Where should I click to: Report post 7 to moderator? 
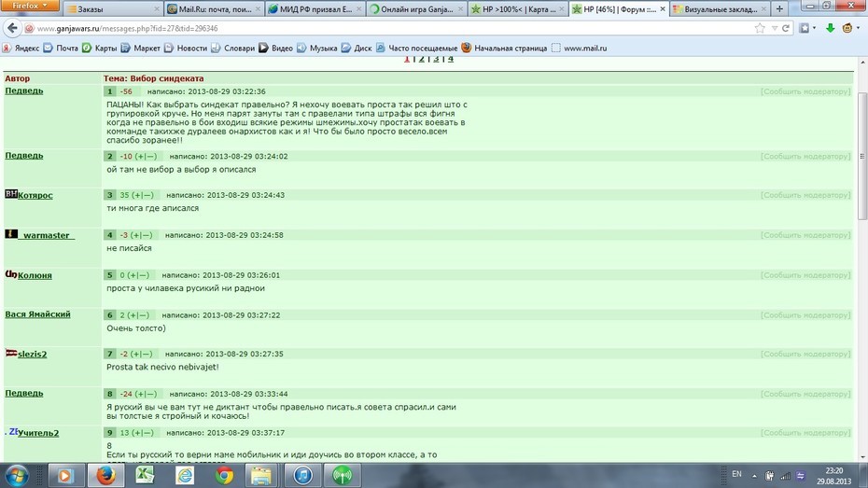805,355
